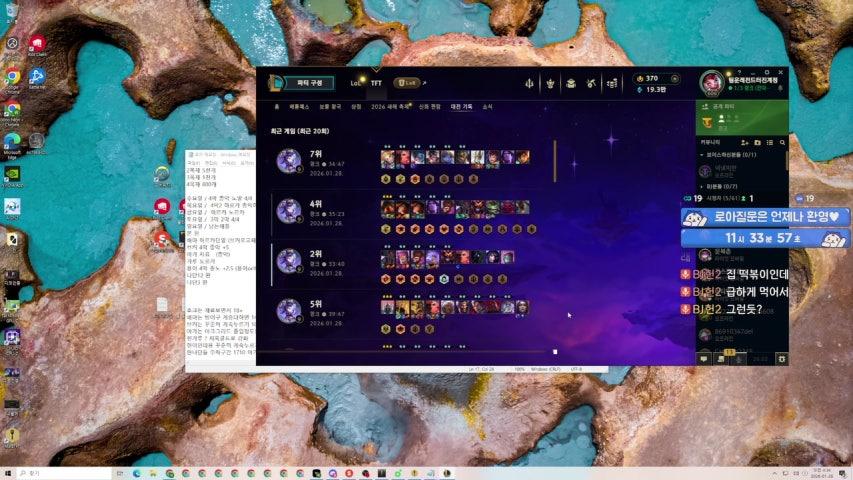Open the 배틀패스 battle pass tab

[x=300, y=106]
